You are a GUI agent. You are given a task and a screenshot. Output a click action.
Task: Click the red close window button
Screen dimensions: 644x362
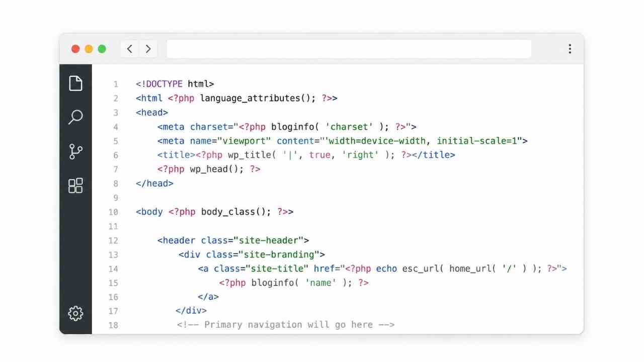point(75,49)
